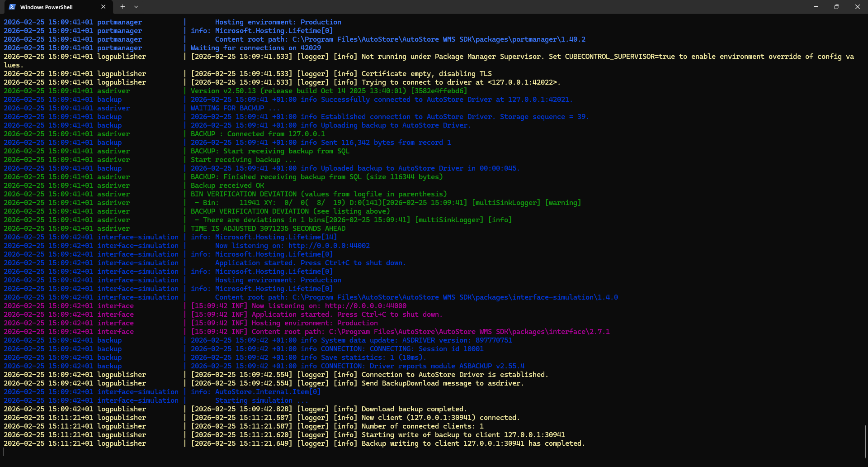Click 'TIME IS ADJUSTED 3071235 SECONDS AHEAD' line
Screen dimensions: 868x467
click(x=268, y=229)
